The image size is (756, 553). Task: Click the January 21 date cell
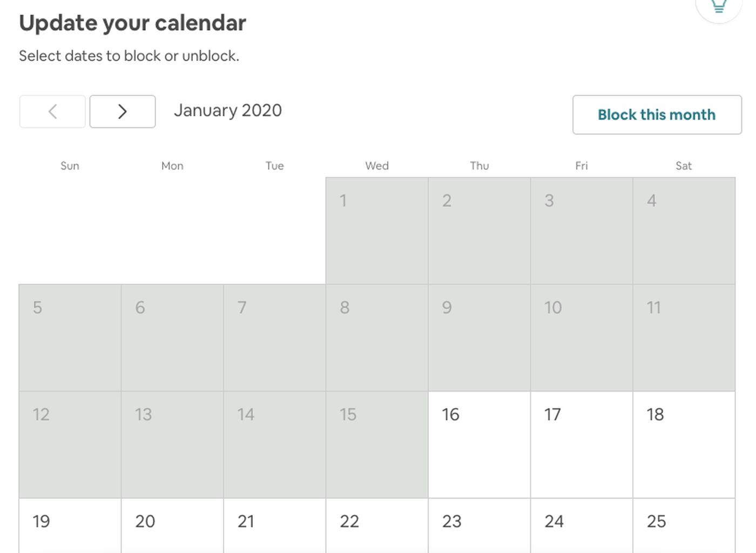tap(274, 525)
